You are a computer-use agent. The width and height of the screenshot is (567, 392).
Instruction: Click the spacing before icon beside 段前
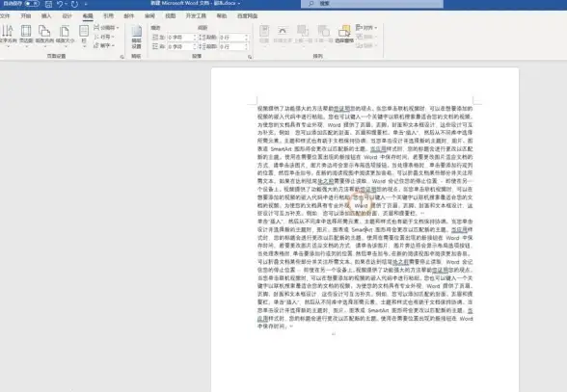(x=202, y=38)
